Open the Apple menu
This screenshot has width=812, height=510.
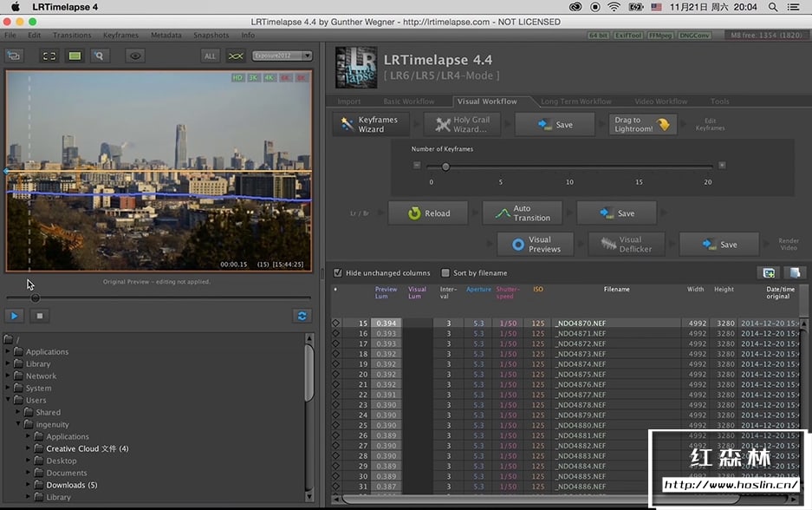[15, 7]
